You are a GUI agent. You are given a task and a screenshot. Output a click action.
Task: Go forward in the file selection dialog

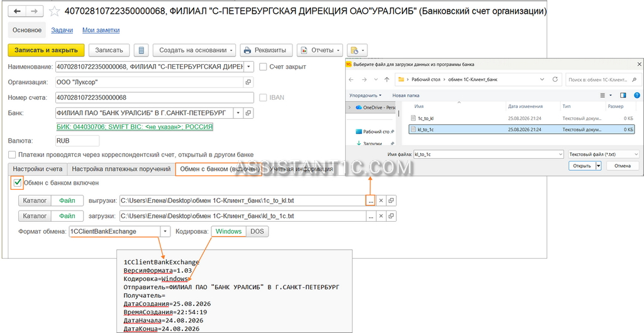(364, 80)
